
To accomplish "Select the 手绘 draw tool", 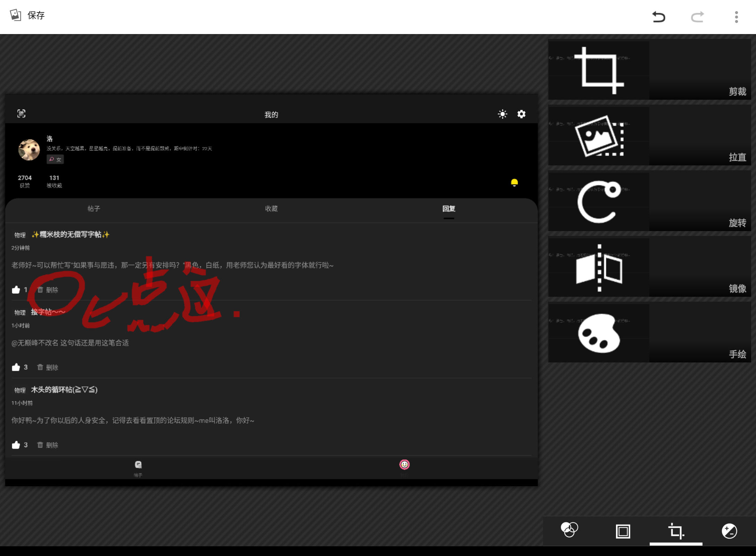I will tap(649, 333).
